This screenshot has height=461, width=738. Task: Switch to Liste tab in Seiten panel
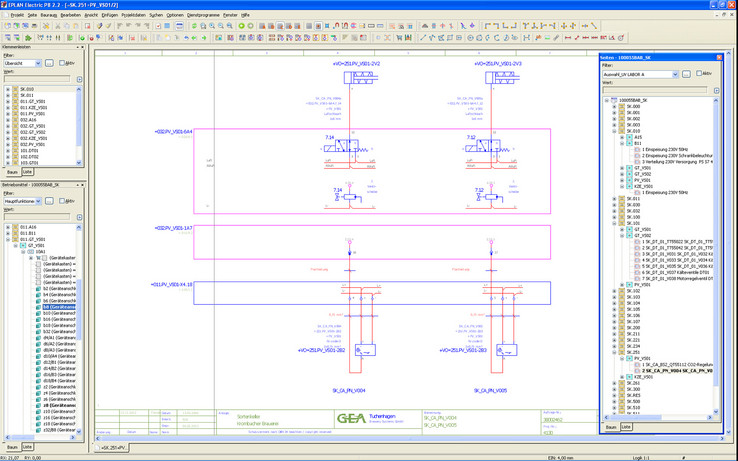tap(626, 427)
